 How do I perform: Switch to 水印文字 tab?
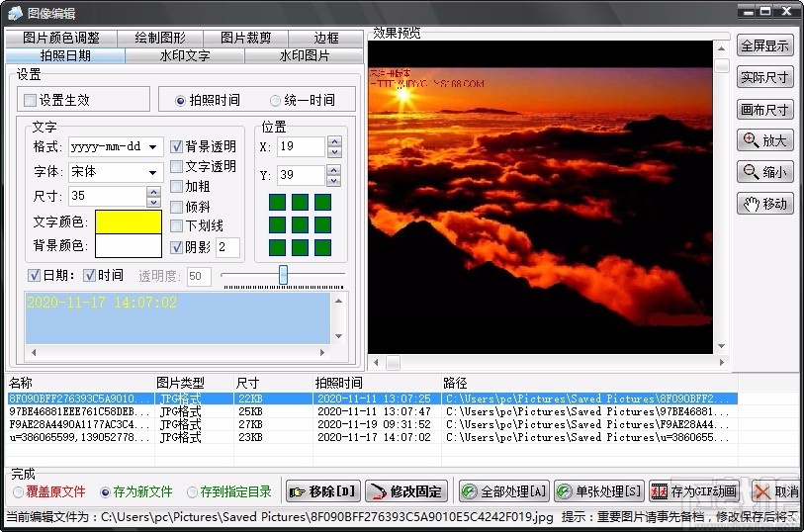[185, 55]
